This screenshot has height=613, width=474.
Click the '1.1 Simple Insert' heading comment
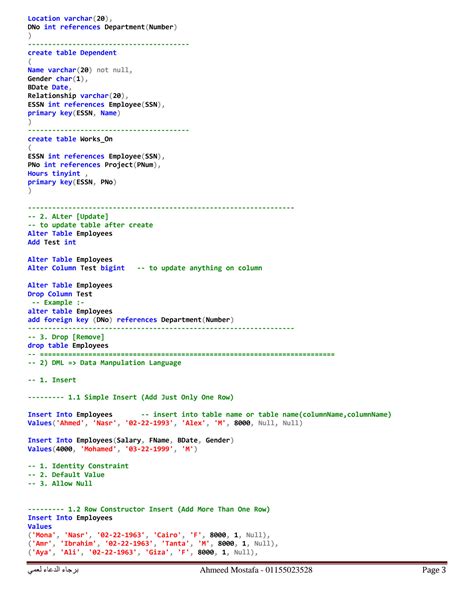tap(131, 397)
